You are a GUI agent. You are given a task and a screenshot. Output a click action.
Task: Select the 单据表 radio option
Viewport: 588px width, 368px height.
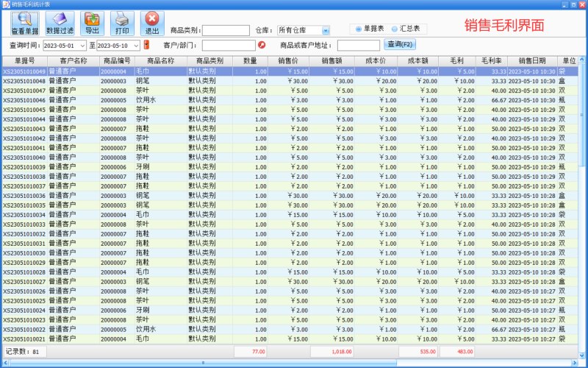tap(370, 29)
